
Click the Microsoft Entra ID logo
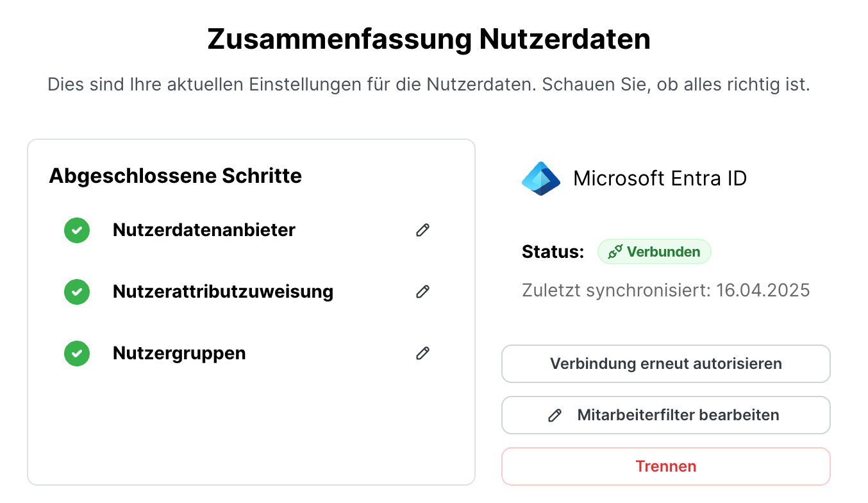(x=540, y=178)
